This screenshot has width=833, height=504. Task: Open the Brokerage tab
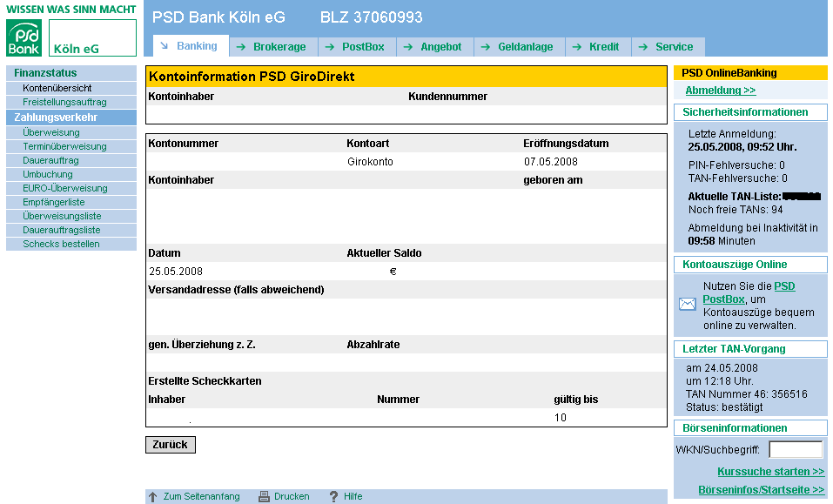tap(273, 47)
